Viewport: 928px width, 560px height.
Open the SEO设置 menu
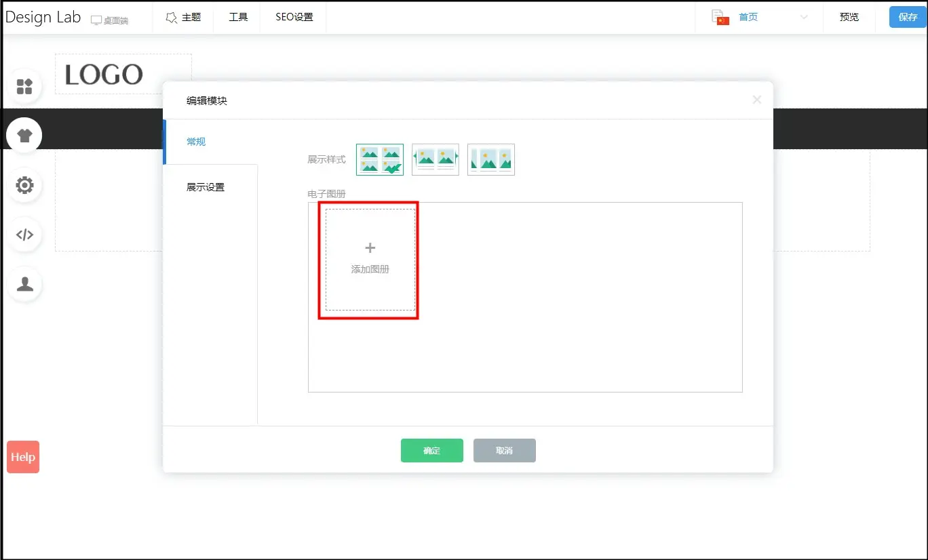click(294, 18)
